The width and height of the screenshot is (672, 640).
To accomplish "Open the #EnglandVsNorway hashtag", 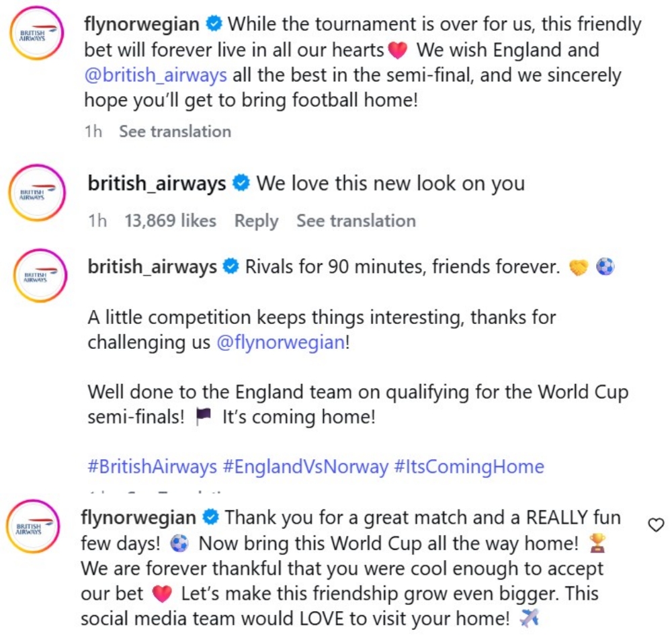I will pyautogui.click(x=306, y=467).
